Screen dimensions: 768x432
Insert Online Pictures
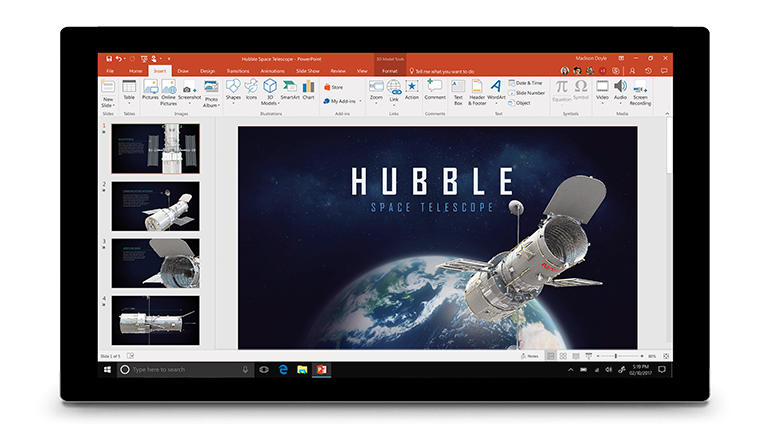click(x=168, y=93)
